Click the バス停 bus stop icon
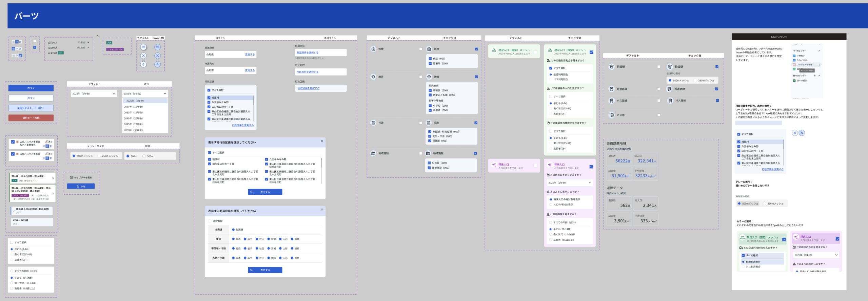The width and height of the screenshot is (868, 301). click(x=611, y=115)
